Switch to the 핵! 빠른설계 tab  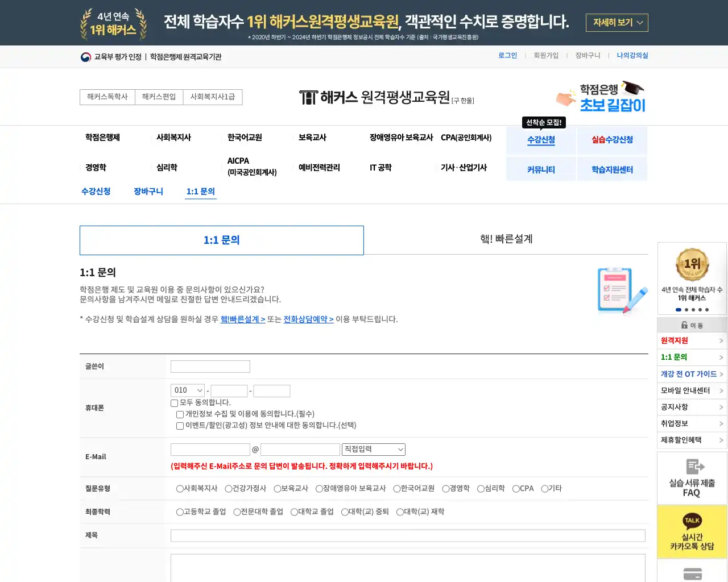pos(506,240)
